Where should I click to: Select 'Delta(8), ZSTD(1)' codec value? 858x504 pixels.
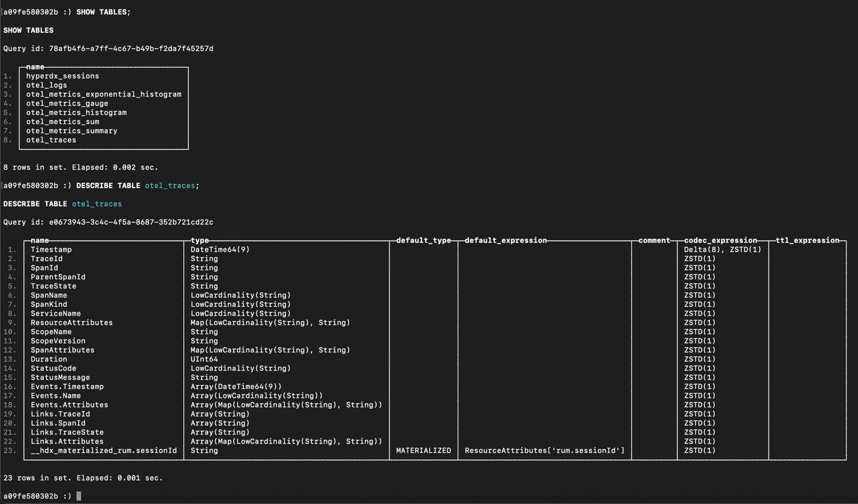point(722,249)
